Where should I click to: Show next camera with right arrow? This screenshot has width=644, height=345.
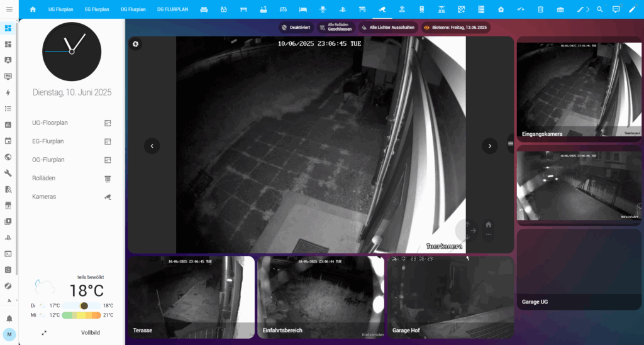[489, 146]
